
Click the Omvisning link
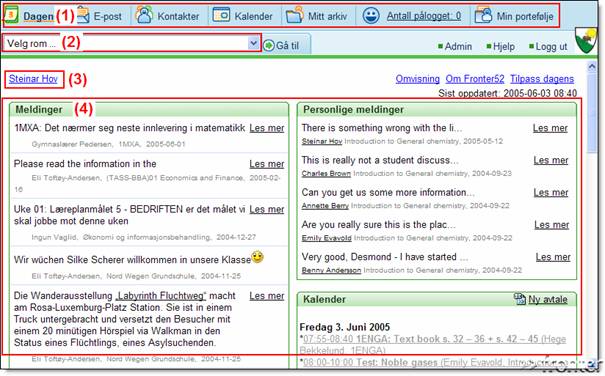click(417, 79)
